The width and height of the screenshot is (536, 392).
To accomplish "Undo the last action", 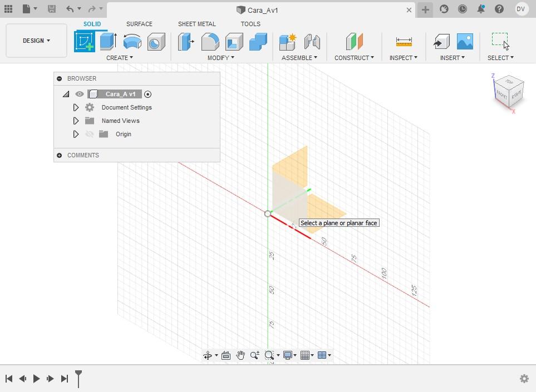I will tap(70, 9).
